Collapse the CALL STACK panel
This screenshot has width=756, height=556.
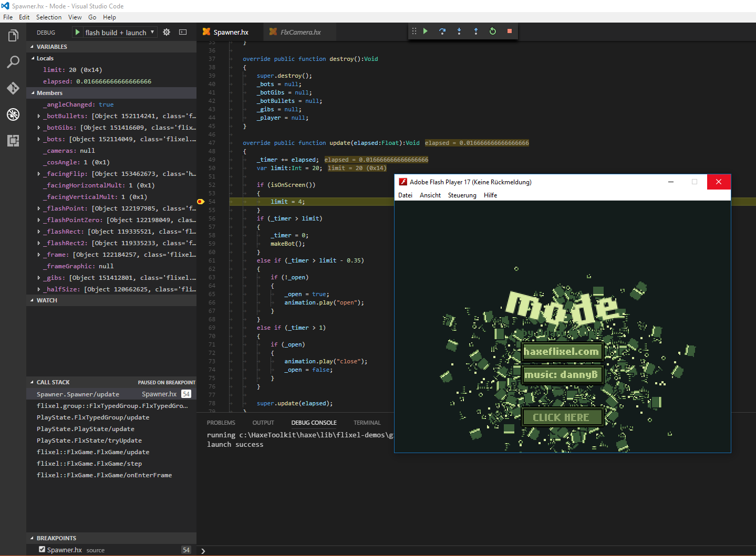click(32, 382)
